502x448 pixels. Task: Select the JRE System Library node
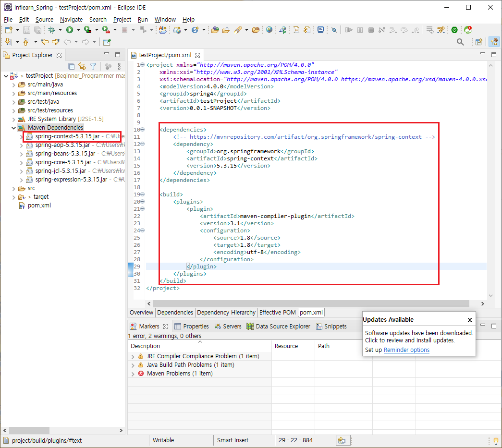click(x=61, y=120)
